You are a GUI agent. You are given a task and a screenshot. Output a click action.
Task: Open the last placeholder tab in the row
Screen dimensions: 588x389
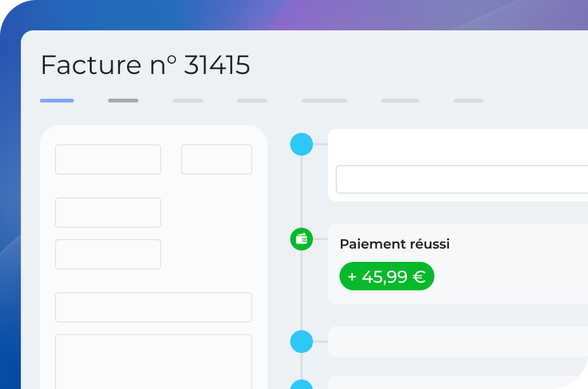(469, 101)
